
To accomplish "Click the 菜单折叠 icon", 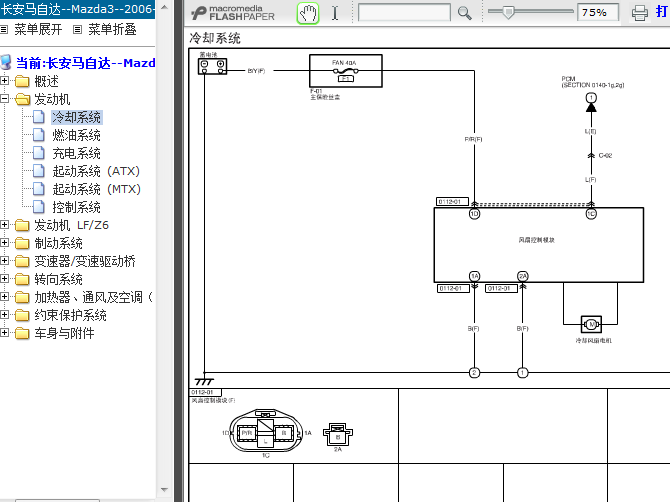I will click(77, 29).
